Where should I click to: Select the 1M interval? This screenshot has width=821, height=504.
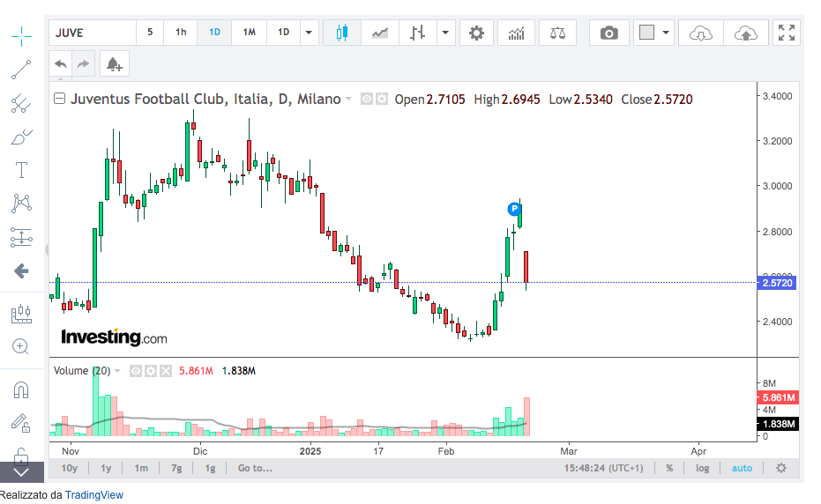[250, 33]
